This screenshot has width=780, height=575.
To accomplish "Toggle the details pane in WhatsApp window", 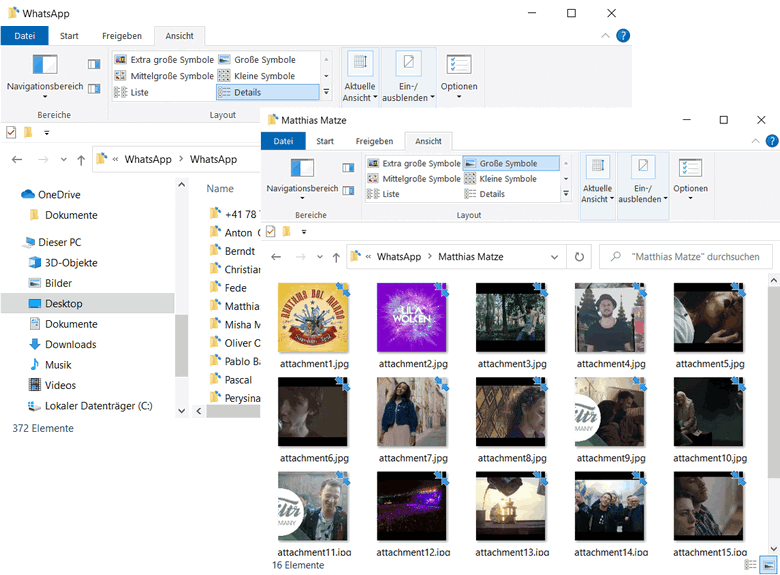I will 94,89.
